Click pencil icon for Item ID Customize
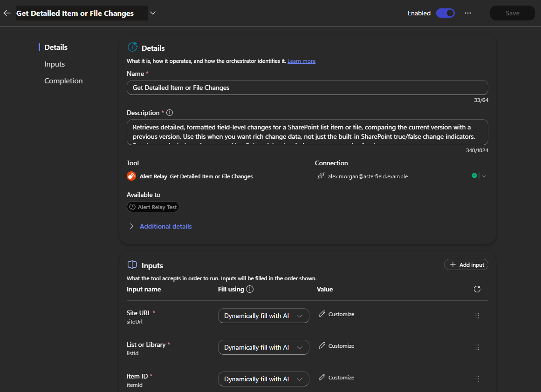Screen dimensions: 541x392 point(322,378)
